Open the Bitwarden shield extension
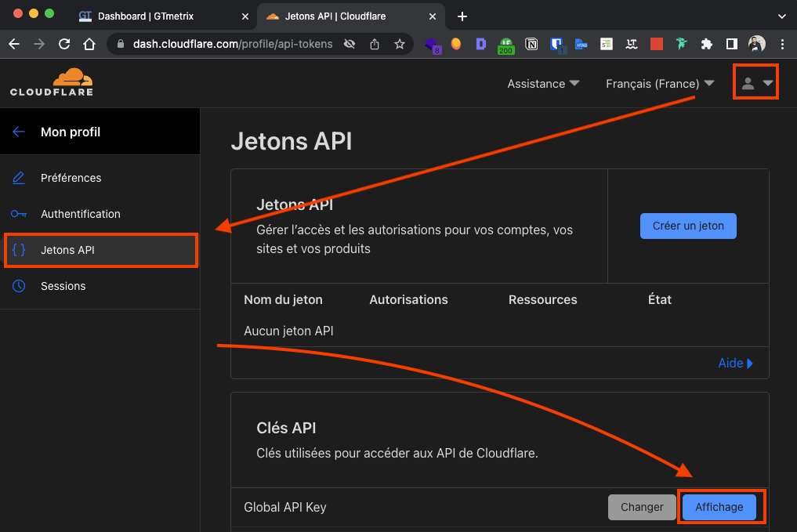797x532 pixels. click(x=558, y=45)
